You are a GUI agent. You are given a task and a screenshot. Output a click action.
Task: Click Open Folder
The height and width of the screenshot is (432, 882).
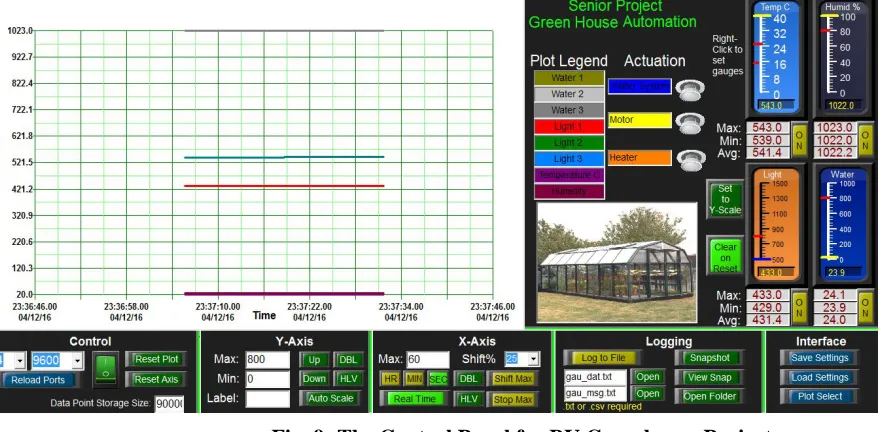[709, 397]
